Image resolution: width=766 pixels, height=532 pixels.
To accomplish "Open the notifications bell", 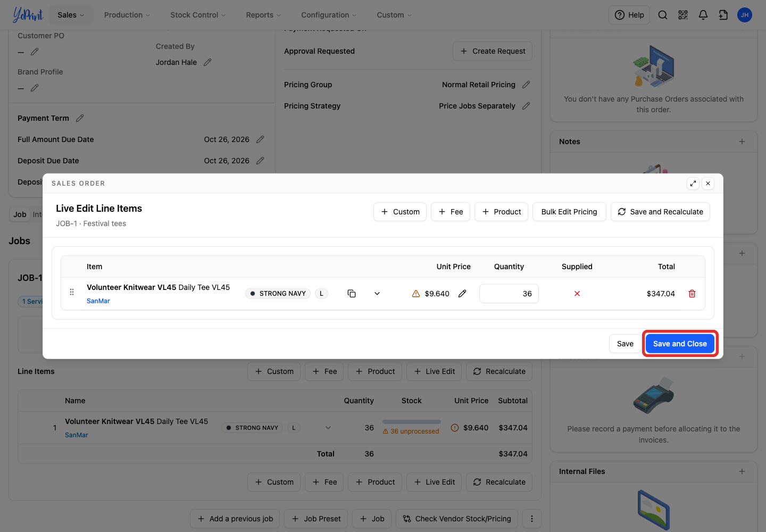I will tap(703, 15).
